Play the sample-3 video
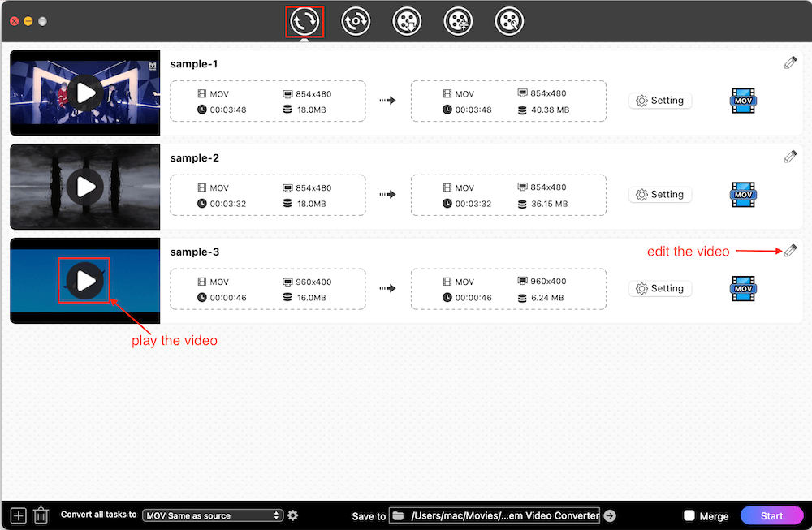Screen dimensions: 812x530 [x=85, y=281]
